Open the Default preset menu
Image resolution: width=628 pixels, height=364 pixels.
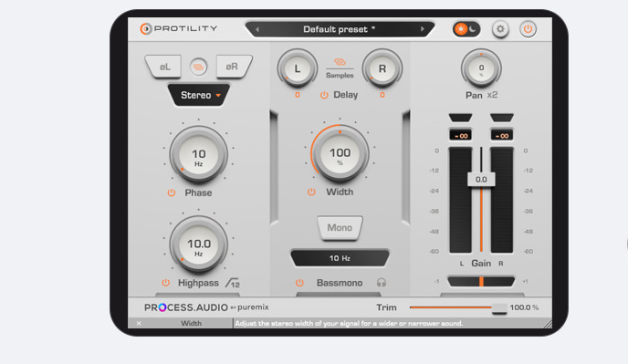point(339,29)
